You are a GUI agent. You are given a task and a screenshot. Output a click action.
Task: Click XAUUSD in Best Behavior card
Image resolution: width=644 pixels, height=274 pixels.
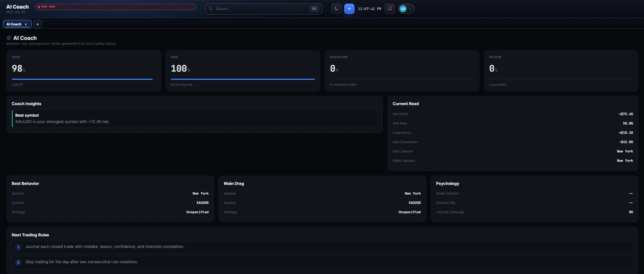tap(203, 203)
